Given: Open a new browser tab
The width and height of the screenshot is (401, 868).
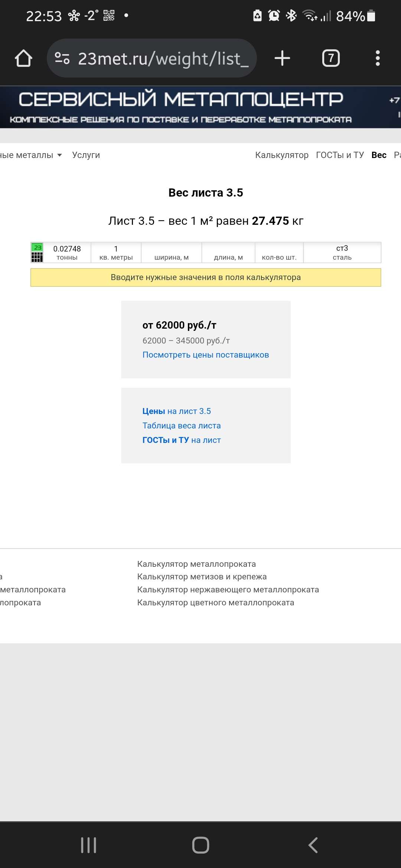Looking at the screenshot, I should tap(282, 58).
